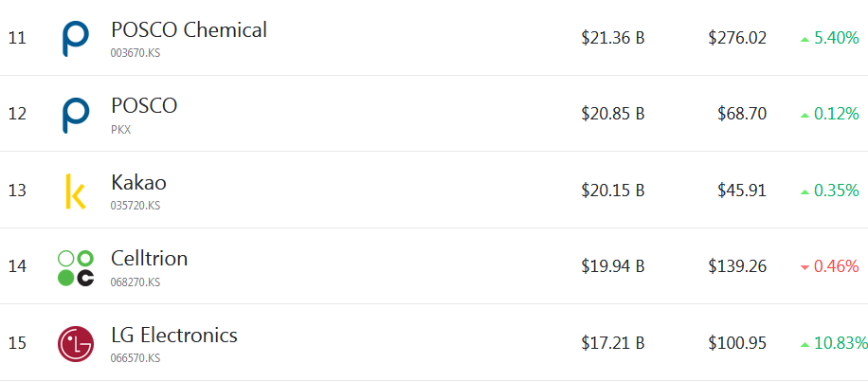Click rank number 13 in the list

(17, 191)
